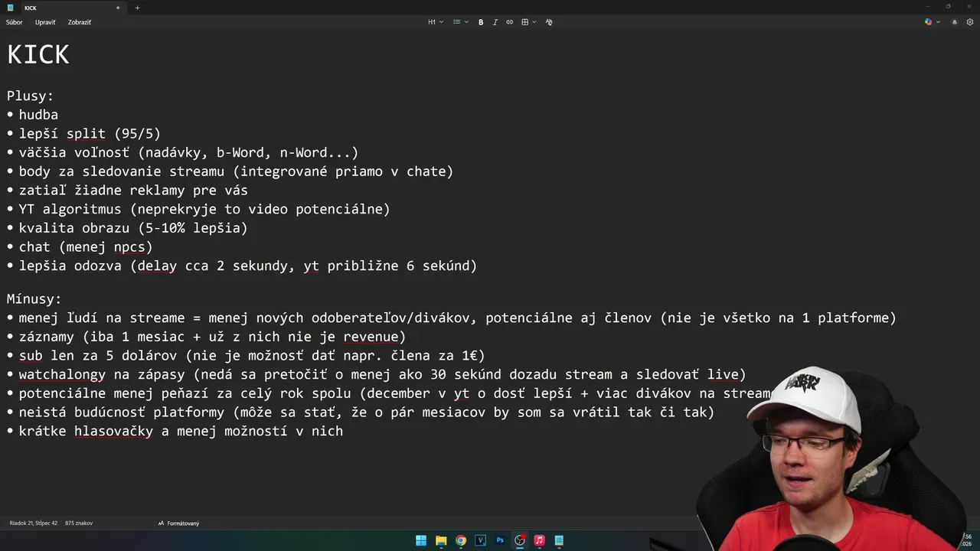Open the Upraviť menu
This screenshot has width=980, height=551.
point(45,22)
